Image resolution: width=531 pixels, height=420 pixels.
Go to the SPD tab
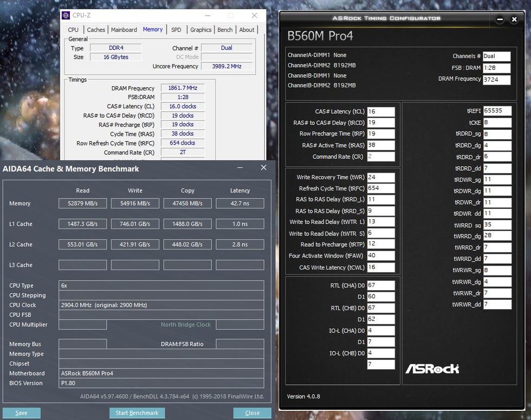(176, 30)
